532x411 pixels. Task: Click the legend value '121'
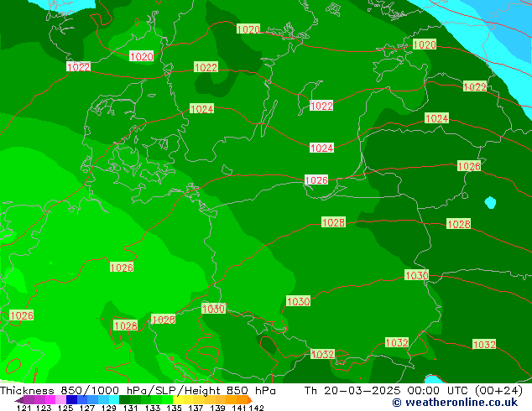point(23,408)
